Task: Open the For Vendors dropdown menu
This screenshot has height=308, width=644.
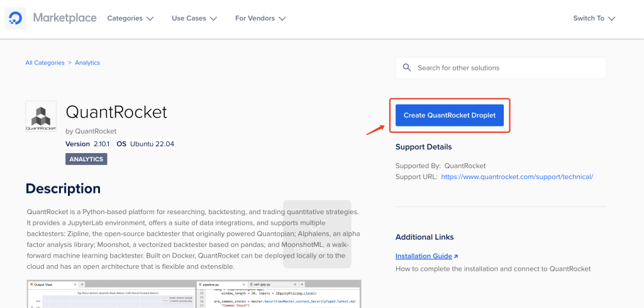Action: (x=260, y=18)
